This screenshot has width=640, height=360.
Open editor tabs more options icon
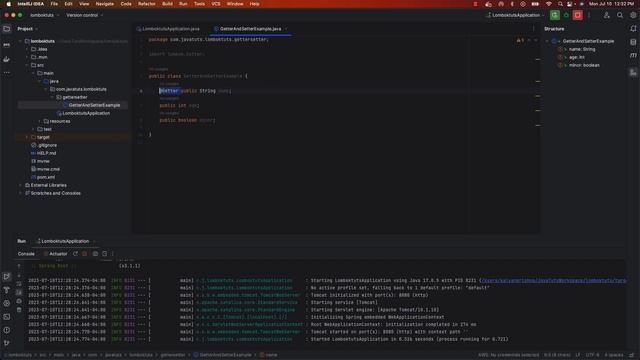(533, 29)
